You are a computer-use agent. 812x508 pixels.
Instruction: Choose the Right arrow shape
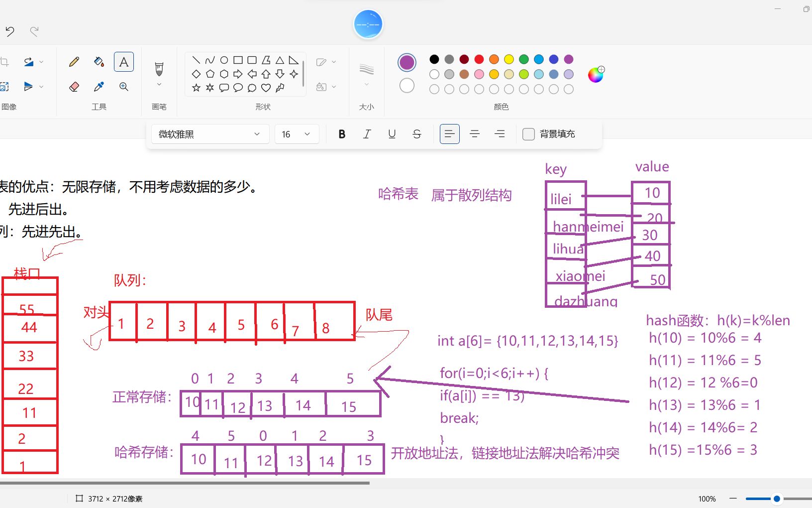point(238,74)
